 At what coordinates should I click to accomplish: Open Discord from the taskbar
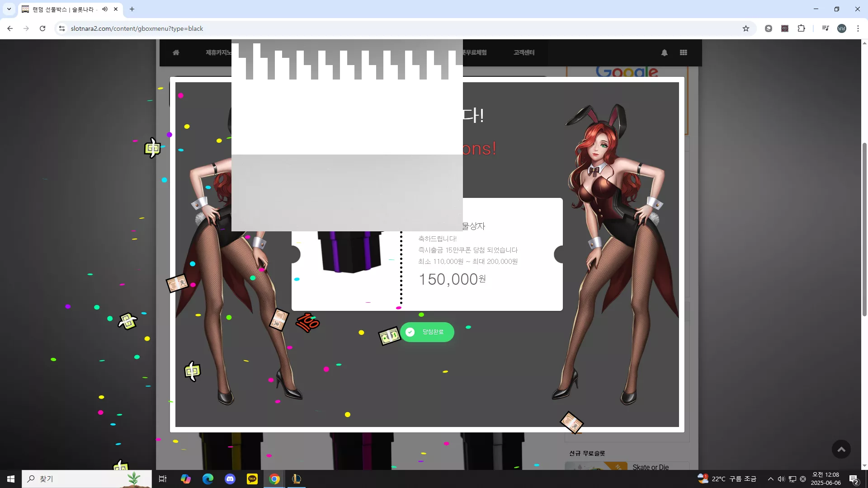tap(230, 479)
